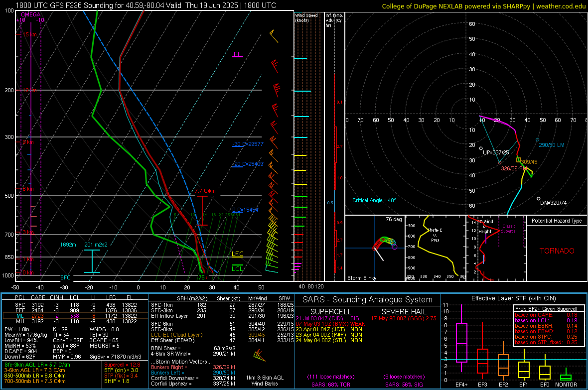588x390 pixels.
Task: Click the -30 C=29577' height label
Action: (248, 144)
